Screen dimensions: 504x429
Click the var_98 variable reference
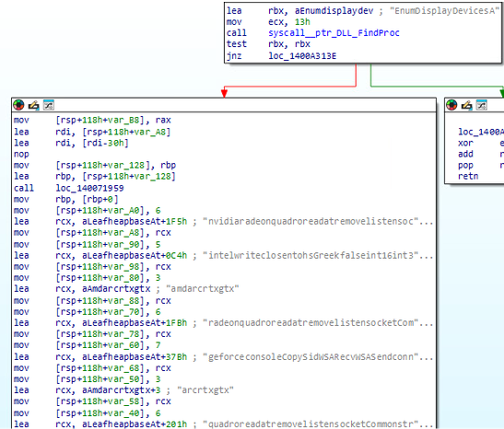pos(126,267)
